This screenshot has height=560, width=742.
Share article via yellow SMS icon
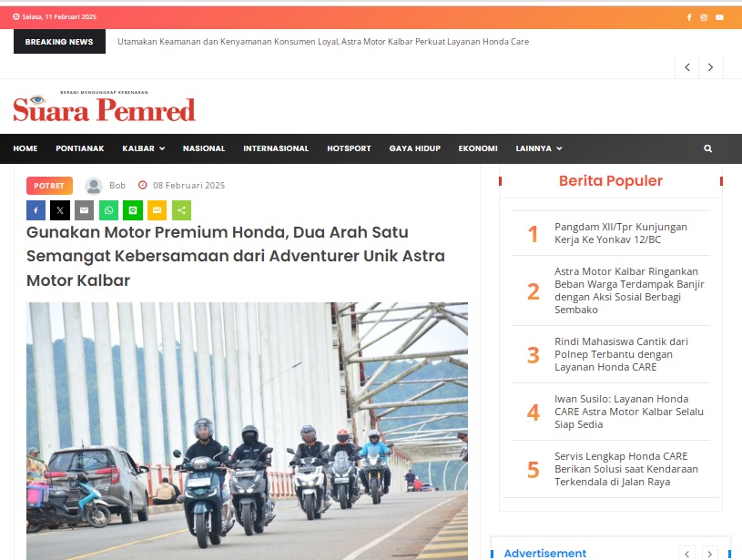tap(158, 210)
